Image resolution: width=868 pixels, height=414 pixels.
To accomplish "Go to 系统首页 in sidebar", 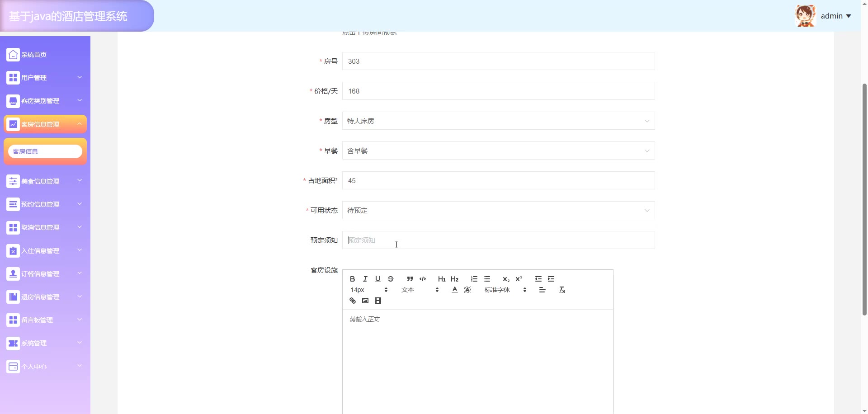I will point(45,55).
